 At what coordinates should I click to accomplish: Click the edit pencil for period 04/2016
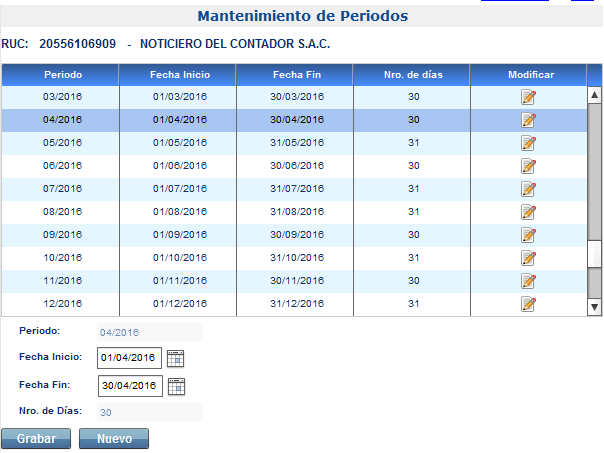click(x=528, y=120)
